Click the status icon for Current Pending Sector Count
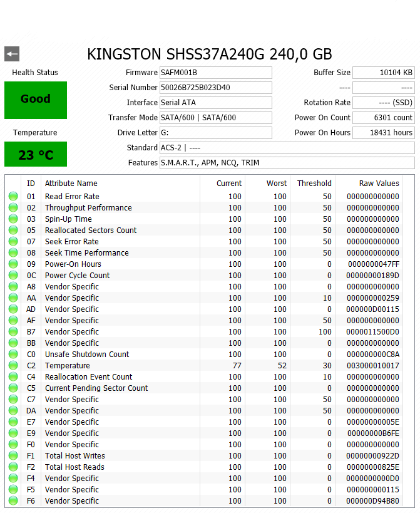The width and height of the screenshot is (420, 513). (x=13, y=388)
